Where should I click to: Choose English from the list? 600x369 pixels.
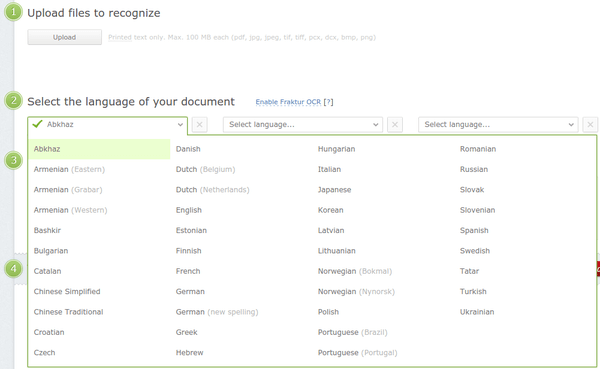[189, 210]
